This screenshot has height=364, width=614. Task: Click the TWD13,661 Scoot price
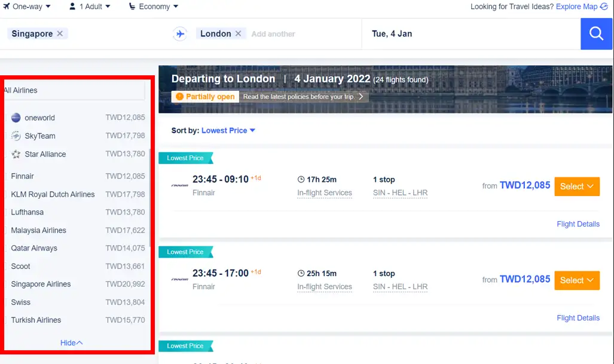click(x=126, y=266)
